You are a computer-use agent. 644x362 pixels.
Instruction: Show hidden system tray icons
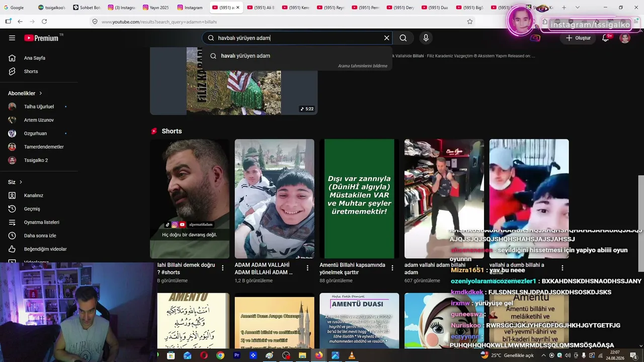542,355
